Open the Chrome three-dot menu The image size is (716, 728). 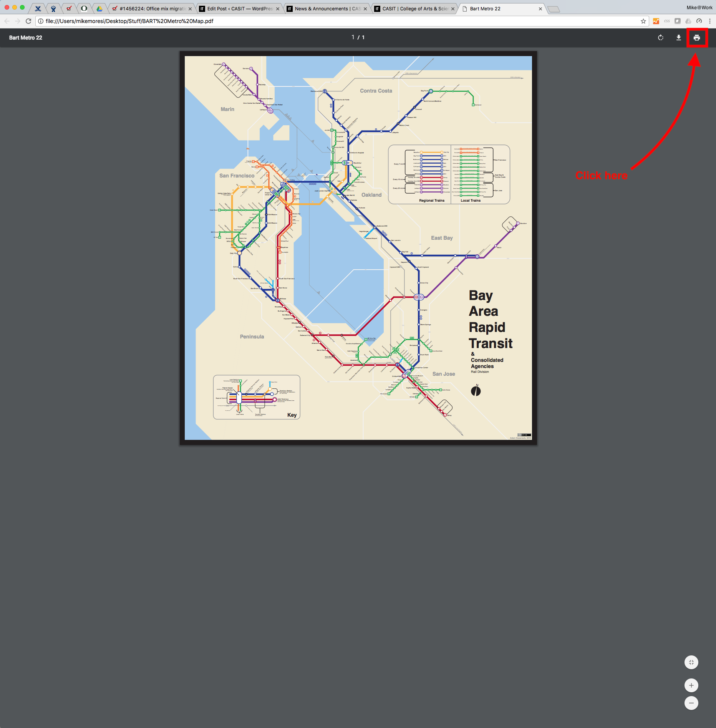711,22
